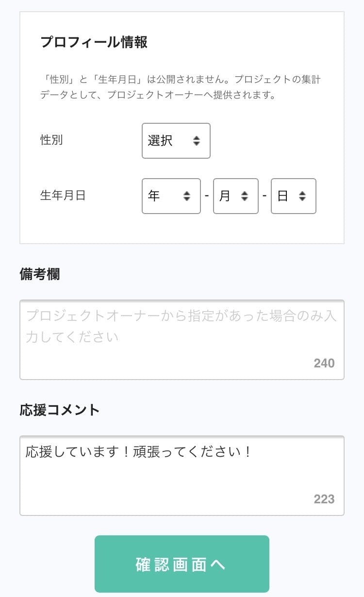Open the birth month 月 dropdown
The height and width of the screenshot is (597, 364).
[235, 196]
